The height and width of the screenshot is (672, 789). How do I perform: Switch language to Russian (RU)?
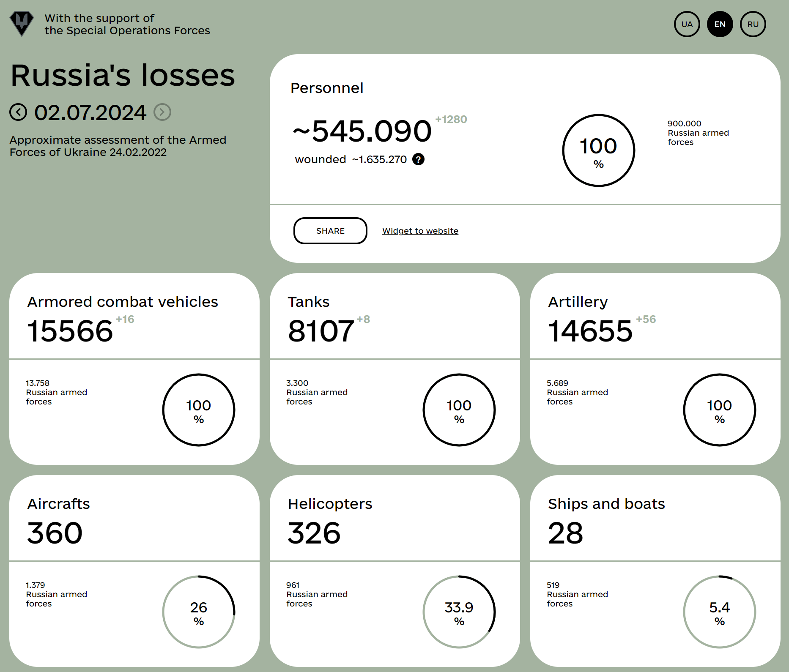(x=753, y=24)
